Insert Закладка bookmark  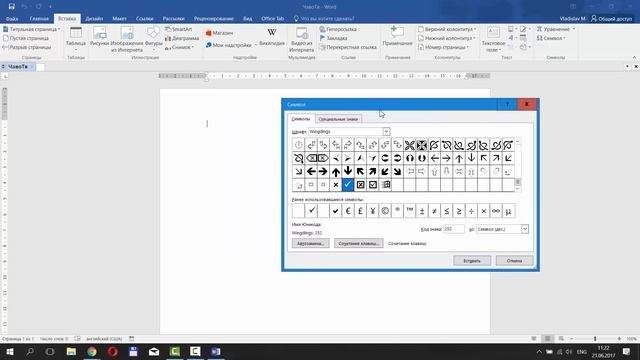coord(333,38)
